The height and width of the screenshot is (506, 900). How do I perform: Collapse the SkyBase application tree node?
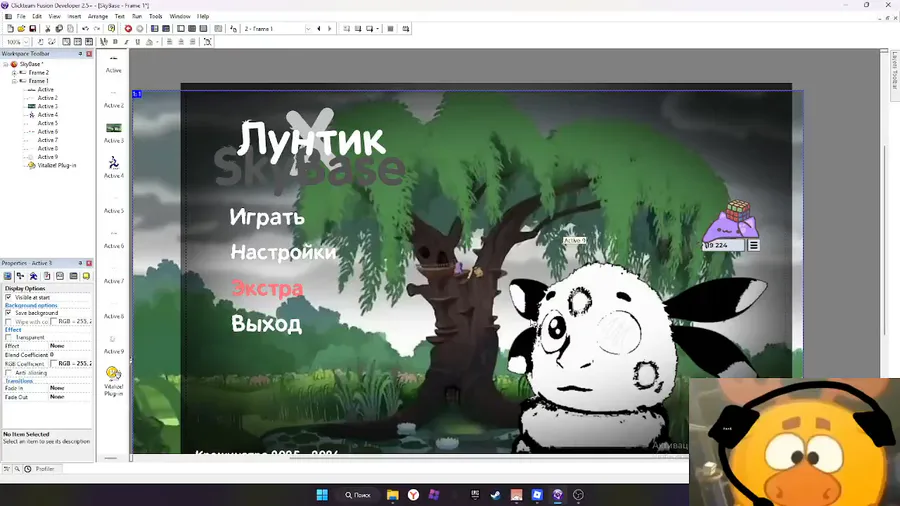pyautogui.click(x=6, y=64)
